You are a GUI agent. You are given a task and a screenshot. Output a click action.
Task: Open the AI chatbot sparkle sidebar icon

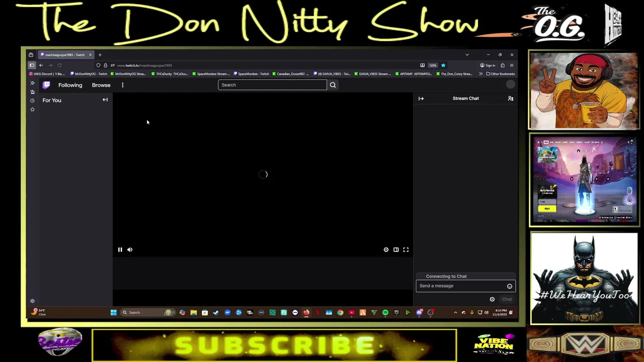(x=32, y=83)
